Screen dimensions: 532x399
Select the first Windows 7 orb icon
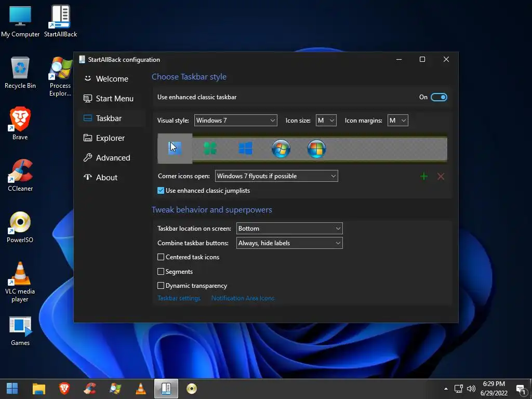[x=281, y=149]
